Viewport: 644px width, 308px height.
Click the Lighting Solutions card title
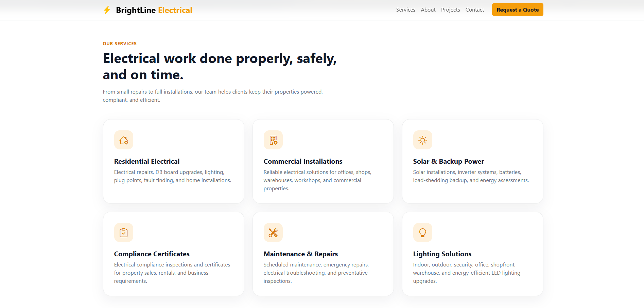(x=442, y=254)
